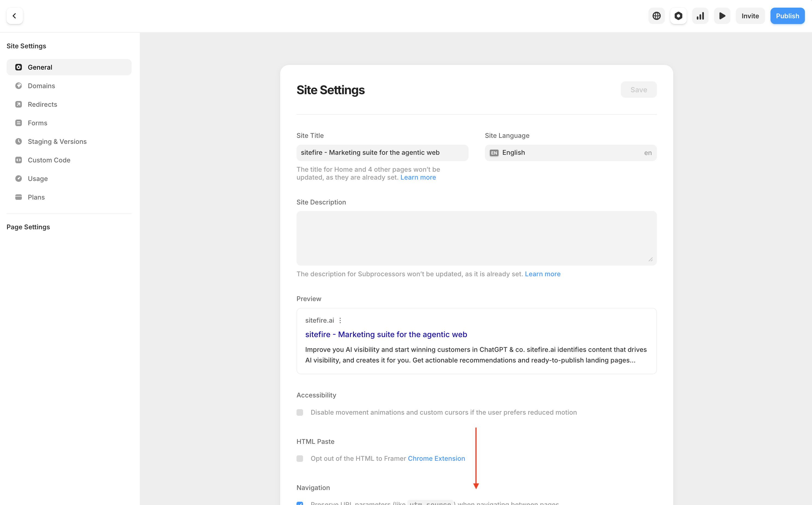812x505 pixels.
Task: Open Learn more link under Site Description
Action: click(543, 274)
